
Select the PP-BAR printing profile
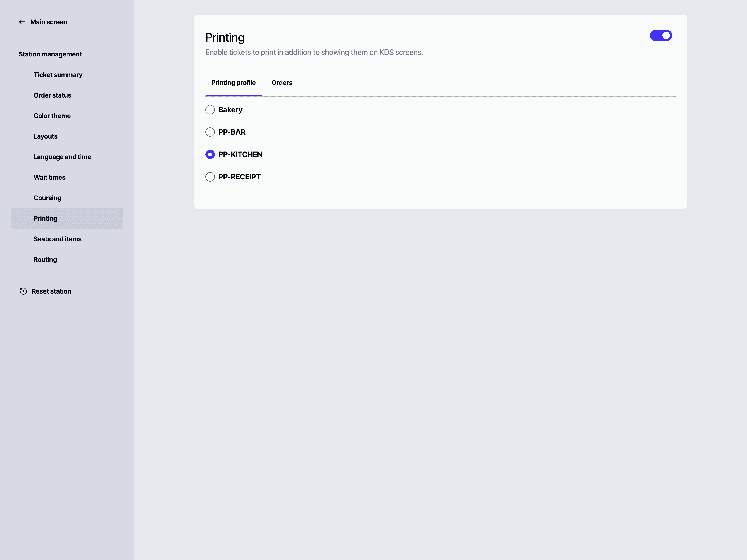tap(210, 132)
